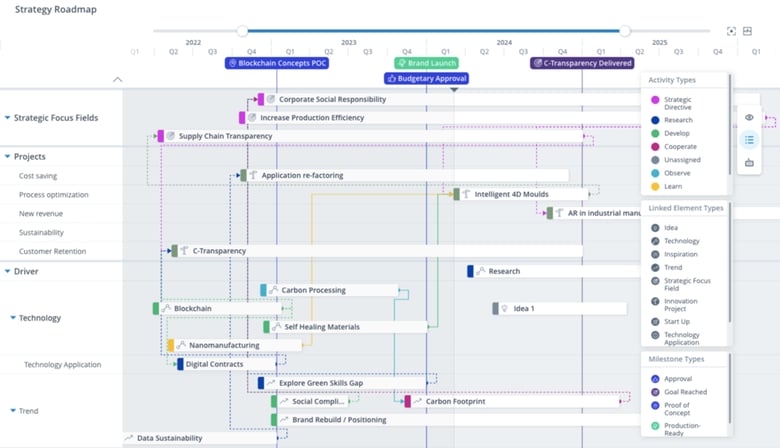Click the Brand Rebuild / Positioning bar

coord(457,420)
